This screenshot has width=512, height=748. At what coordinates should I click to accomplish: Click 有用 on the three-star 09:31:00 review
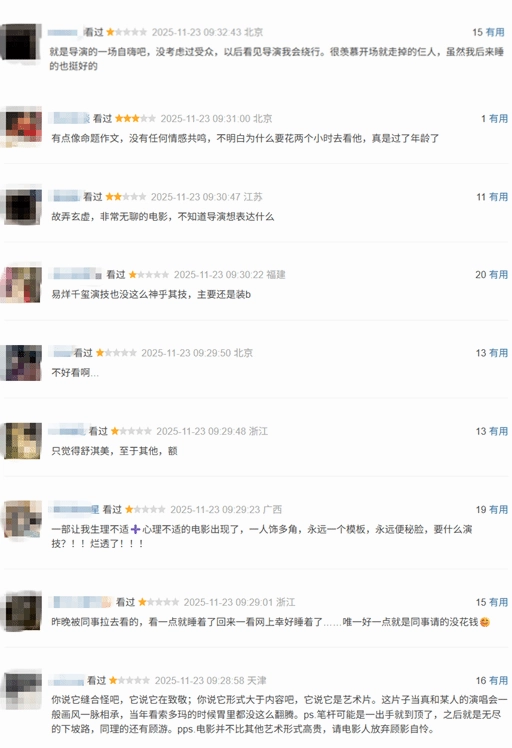(x=499, y=118)
